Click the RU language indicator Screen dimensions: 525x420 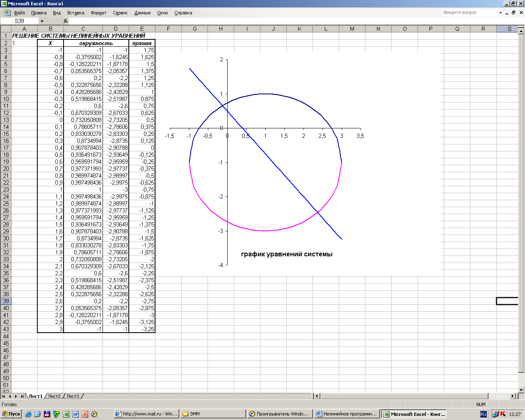click(x=483, y=414)
